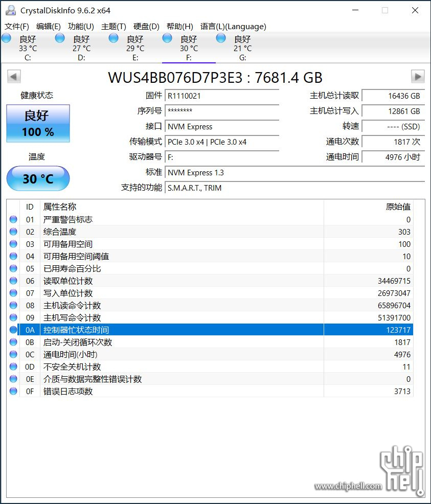Click status orb for attribute 0E 介质与数据完整性错误计数

(x=13, y=379)
